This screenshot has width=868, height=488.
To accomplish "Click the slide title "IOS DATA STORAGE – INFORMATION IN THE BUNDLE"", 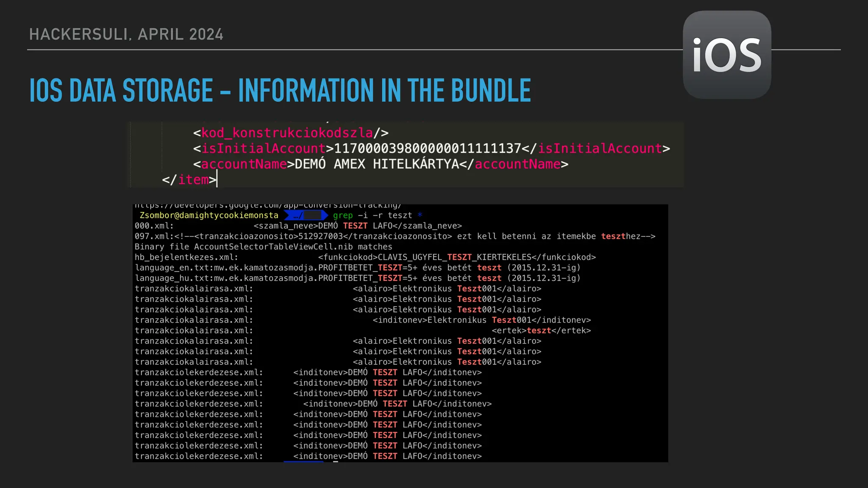I will pos(280,90).
